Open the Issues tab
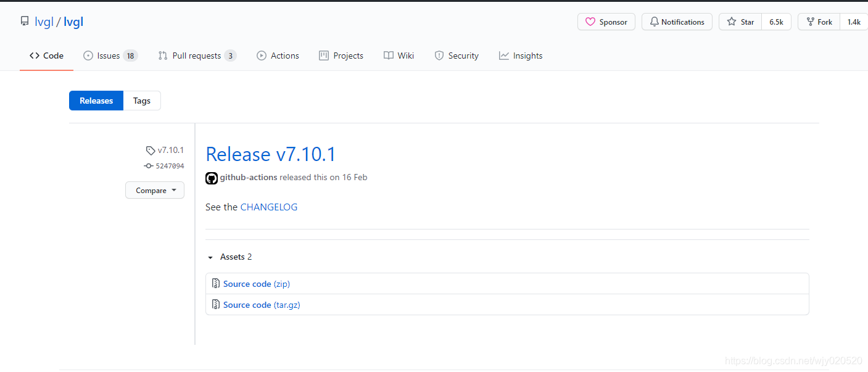Image resolution: width=868 pixels, height=372 pixels. coord(110,56)
